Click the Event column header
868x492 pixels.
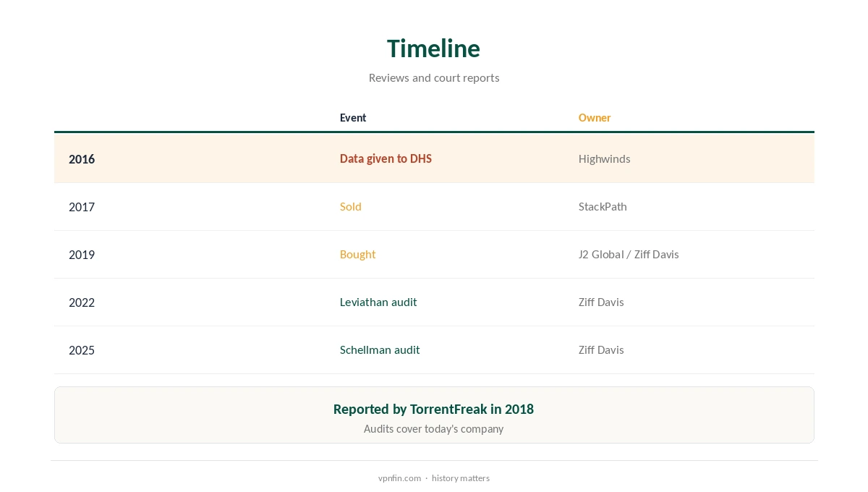[x=353, y=118]
